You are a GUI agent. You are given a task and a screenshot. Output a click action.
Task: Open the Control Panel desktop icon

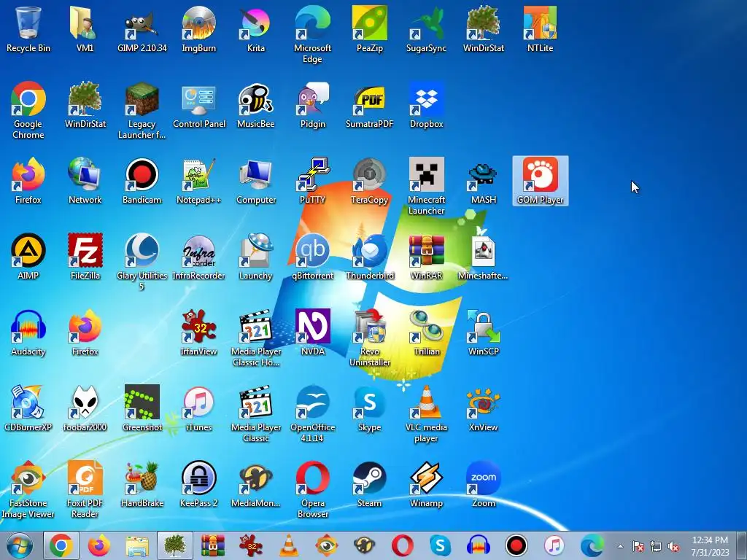tap(198, 106)
